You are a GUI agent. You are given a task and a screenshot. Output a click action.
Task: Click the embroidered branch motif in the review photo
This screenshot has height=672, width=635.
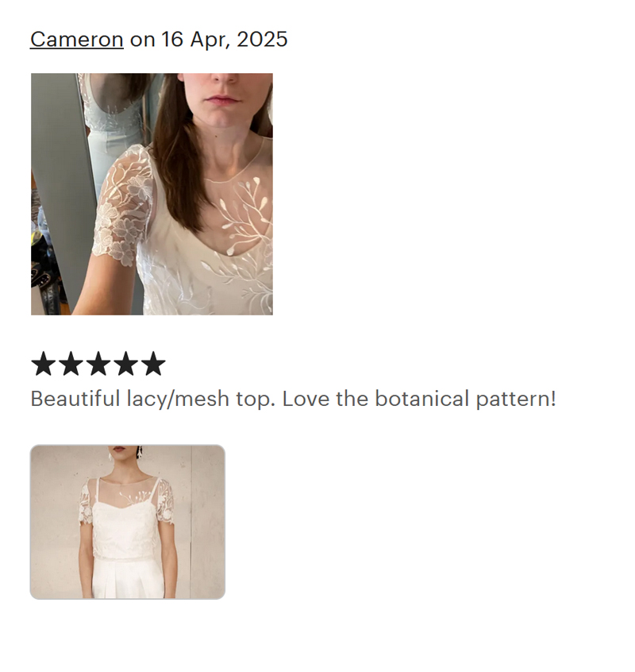(x=244, y=208)
